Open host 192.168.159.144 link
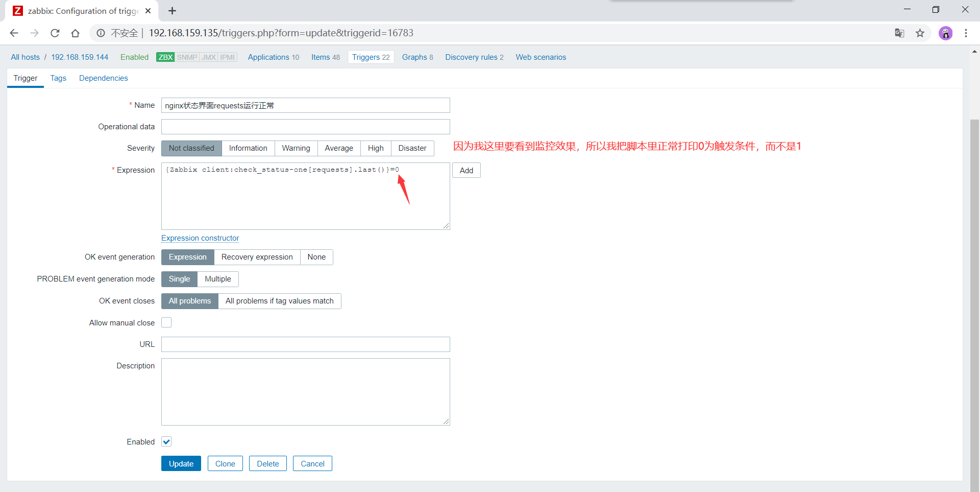Image resolution: width=980 pixels, height=492 pixels. (80, 57)
